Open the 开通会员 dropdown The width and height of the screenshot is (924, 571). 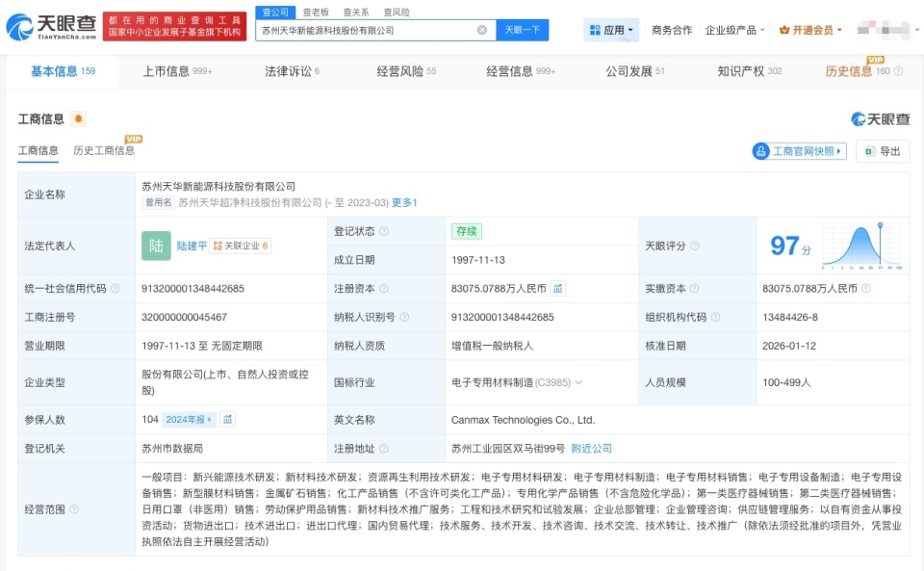[x=810, y=30]
